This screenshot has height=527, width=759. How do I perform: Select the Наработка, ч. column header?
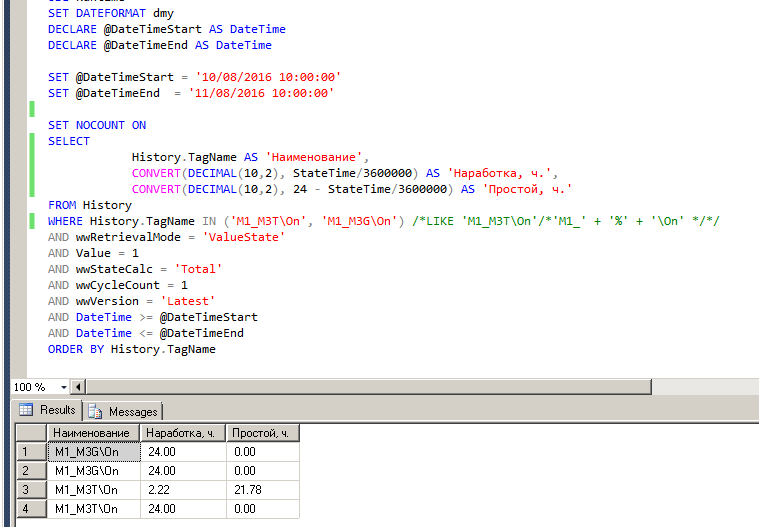pos(182,432)
